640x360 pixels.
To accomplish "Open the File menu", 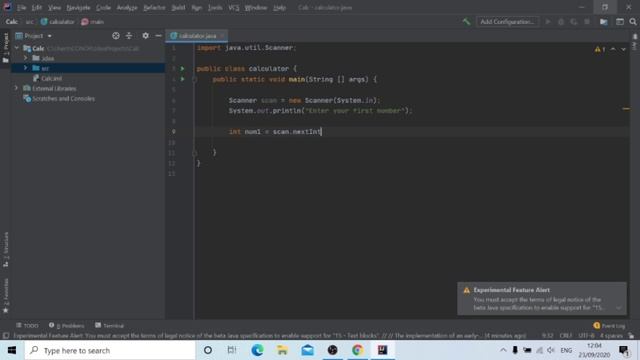I will coord(21,7).
